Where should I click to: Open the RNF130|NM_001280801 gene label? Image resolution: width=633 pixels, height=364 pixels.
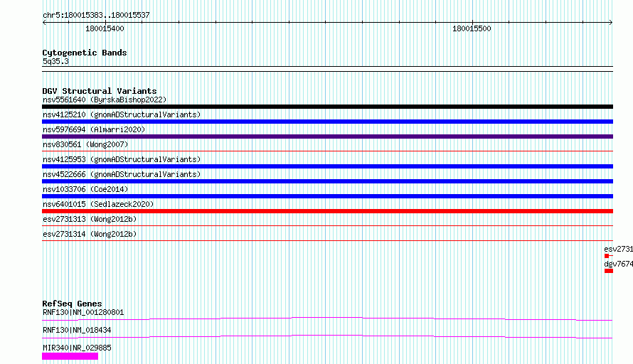(83, 312)
